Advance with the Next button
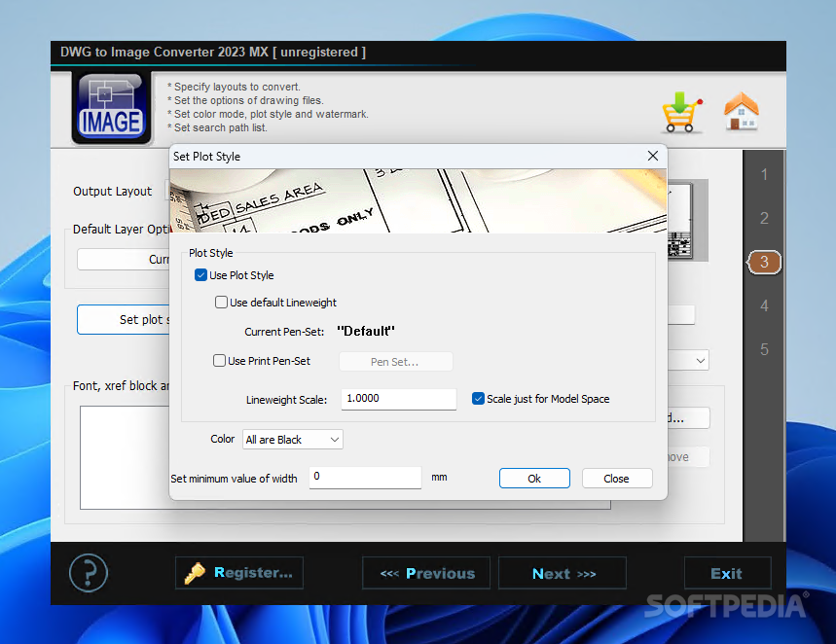Image resolution: width=836 pixels, height=644 pixels. [x=563, y=573]
